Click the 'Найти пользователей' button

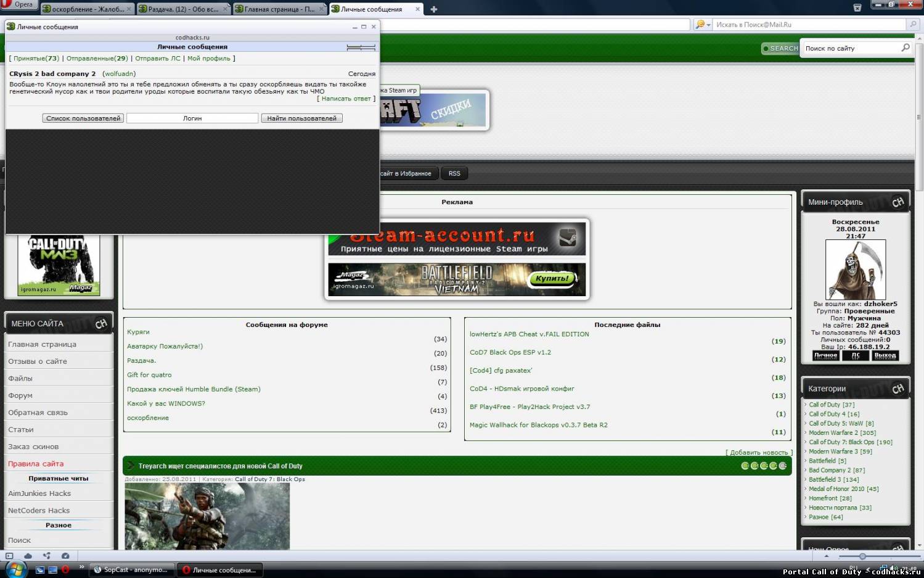[301, 118]
